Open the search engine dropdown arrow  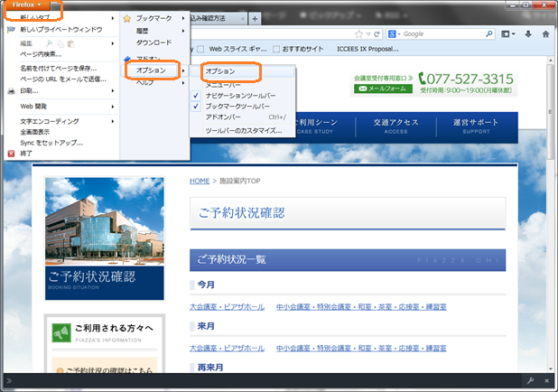tap(399, 34)
